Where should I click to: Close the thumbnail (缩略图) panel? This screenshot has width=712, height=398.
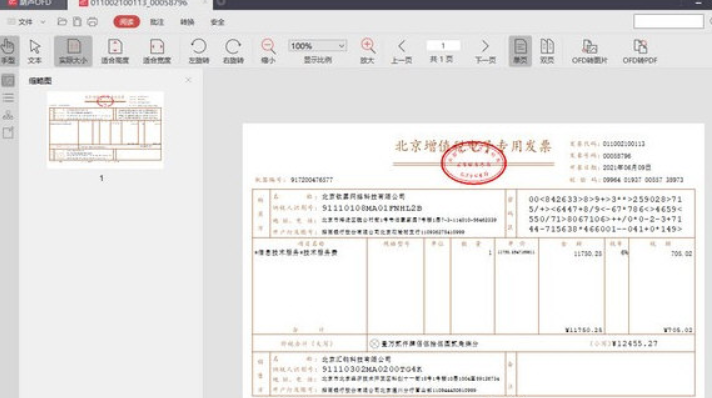point(188,80)
